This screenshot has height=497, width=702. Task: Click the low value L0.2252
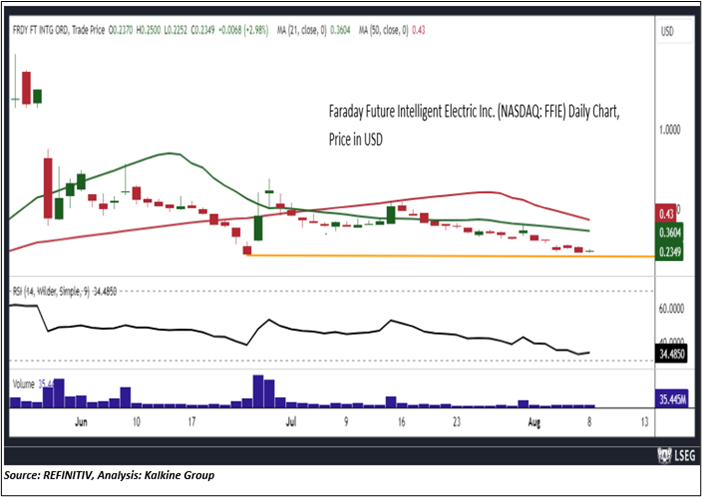click(176, 30)
